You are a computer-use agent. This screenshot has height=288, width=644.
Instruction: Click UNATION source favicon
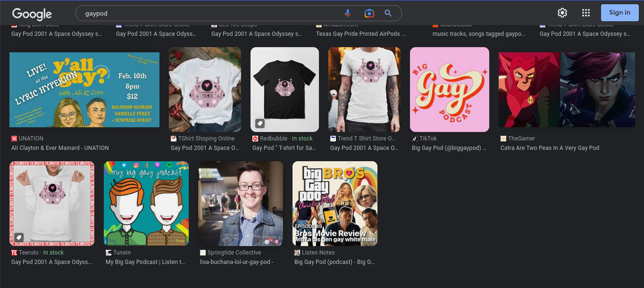(14, 139)
